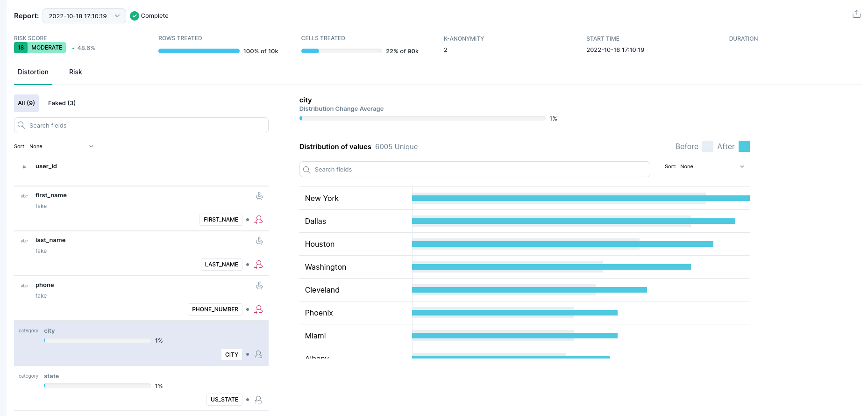Click the hash type icon for user_id

[x=24, y=166]
